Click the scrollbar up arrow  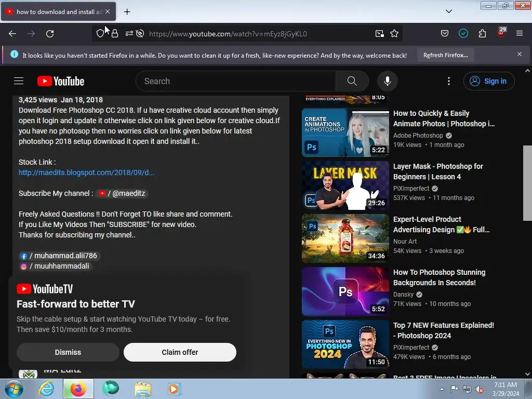[x=527, y=71]
